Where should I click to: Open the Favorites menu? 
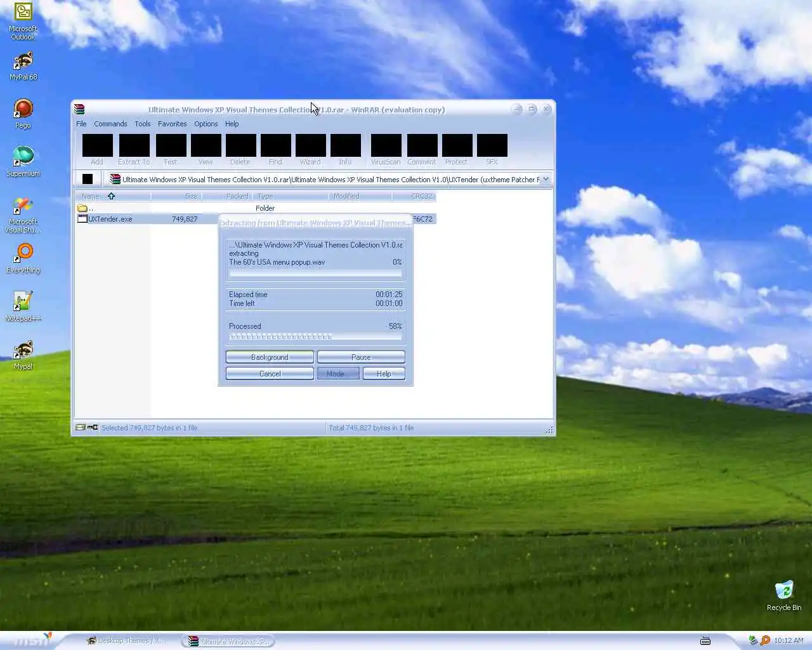click(173, 124)
